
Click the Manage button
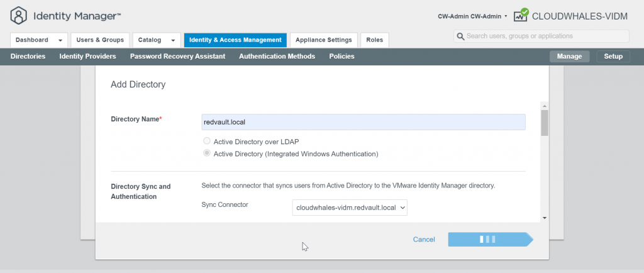coord(569,56)
